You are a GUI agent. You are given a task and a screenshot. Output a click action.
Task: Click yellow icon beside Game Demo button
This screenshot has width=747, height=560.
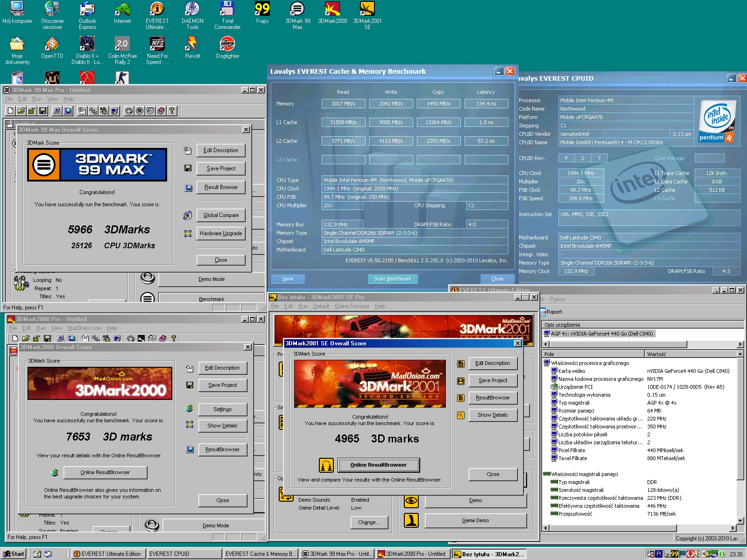pyautogui.click(x=411, y=520)
